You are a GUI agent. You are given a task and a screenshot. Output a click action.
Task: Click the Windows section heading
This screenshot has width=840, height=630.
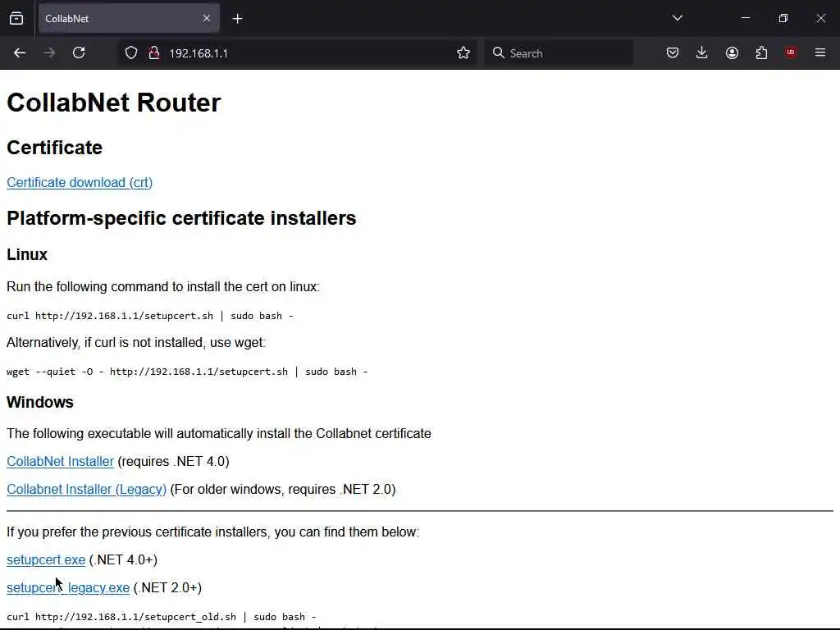pyautogui.click(x=39, y=402)
